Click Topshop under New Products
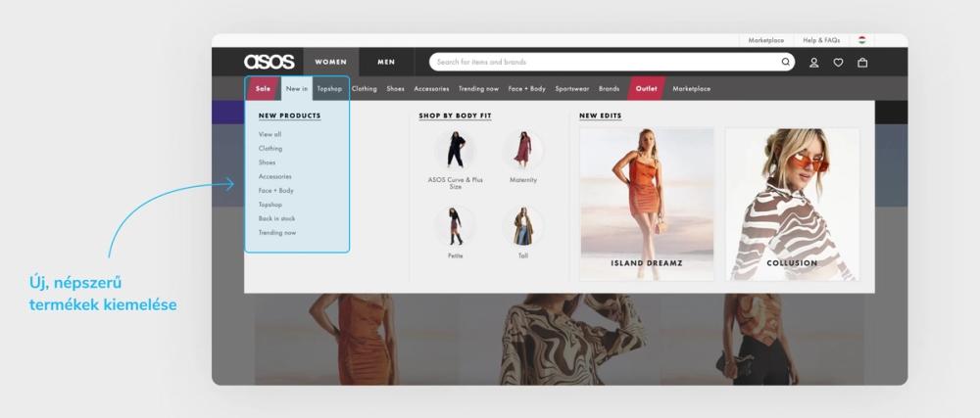This screenshot has width=980, height=418. [x=270, y=205]
